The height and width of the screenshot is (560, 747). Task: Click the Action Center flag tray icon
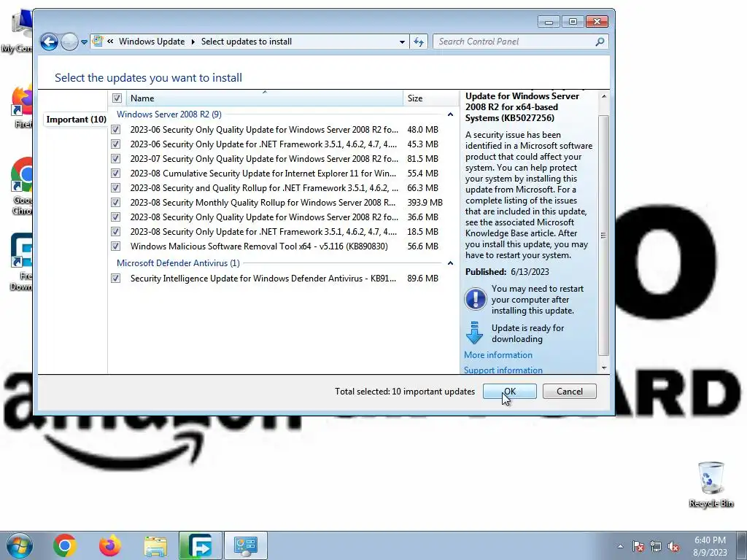[x=638, y=546]
